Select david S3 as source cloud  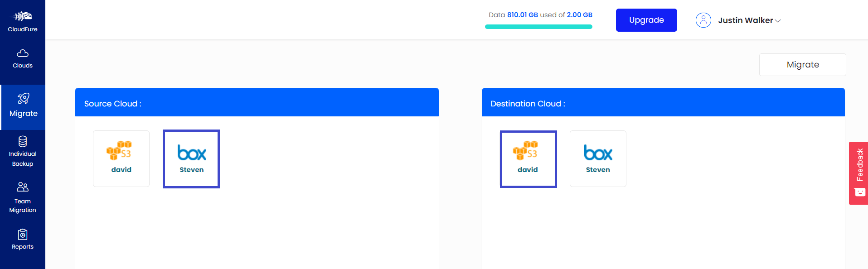[x=121, y=159]
